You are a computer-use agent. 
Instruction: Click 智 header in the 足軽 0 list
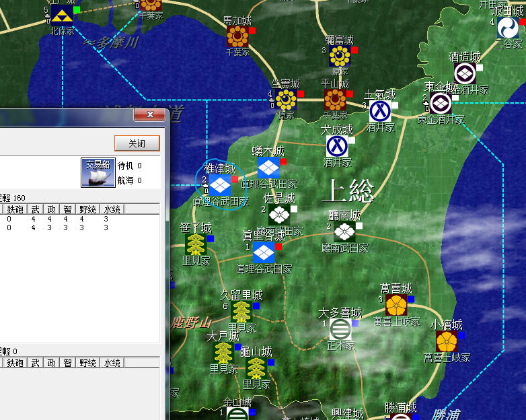[x=67, y=363]
